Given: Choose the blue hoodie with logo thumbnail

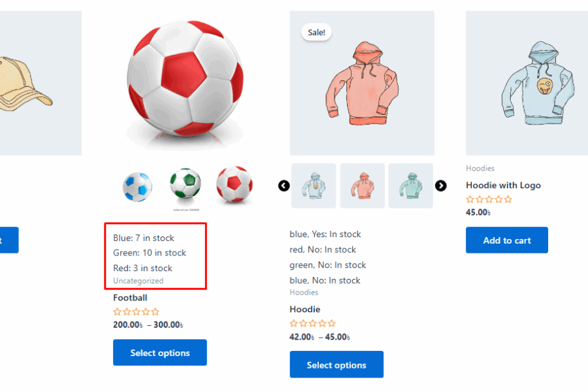Looking at the screenshot, I should tap(314, 186).
